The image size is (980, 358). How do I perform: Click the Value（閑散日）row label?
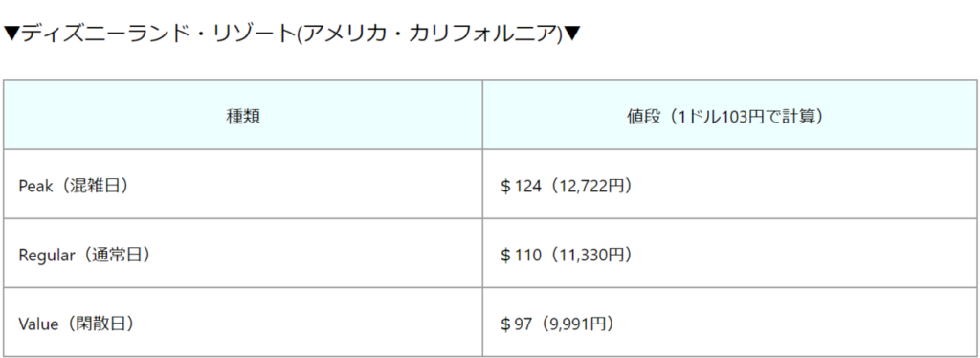click(77, 324)
